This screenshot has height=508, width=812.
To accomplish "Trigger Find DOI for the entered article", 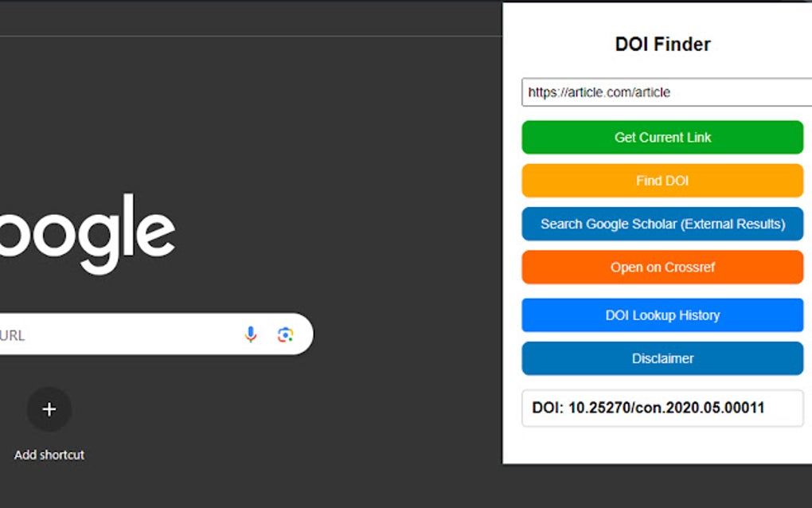I will tap(662, 181).
